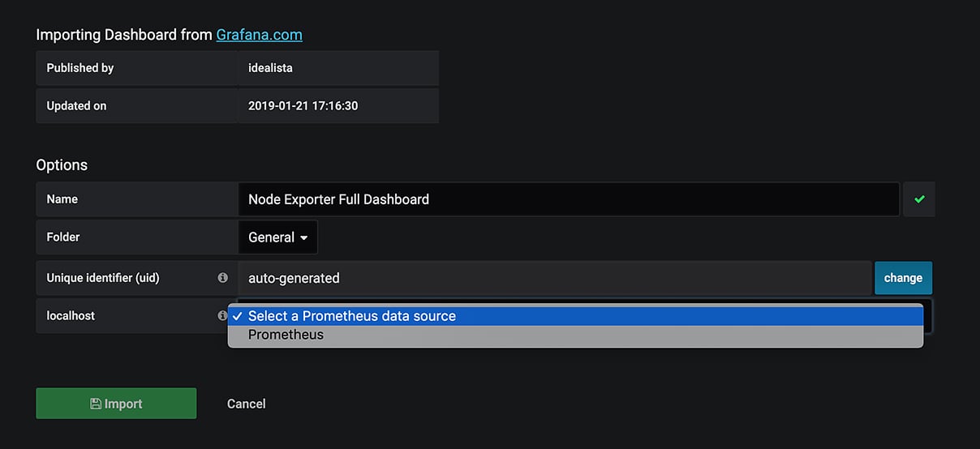Viewport: 980px width, 449px height.
Task: Click the auto-generated uid field
Action: click(x=555, y=278)
